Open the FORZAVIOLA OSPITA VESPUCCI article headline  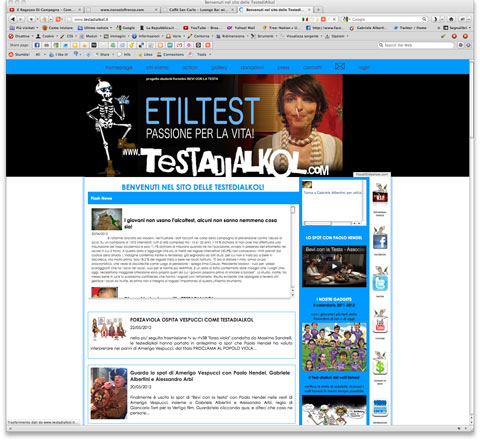[192, 320]
